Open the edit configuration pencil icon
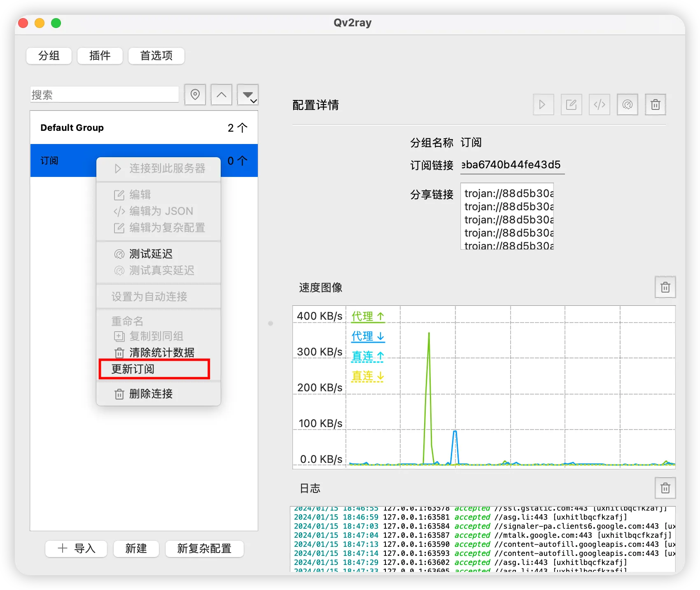The image size is (700, 590). coord(571,105)
